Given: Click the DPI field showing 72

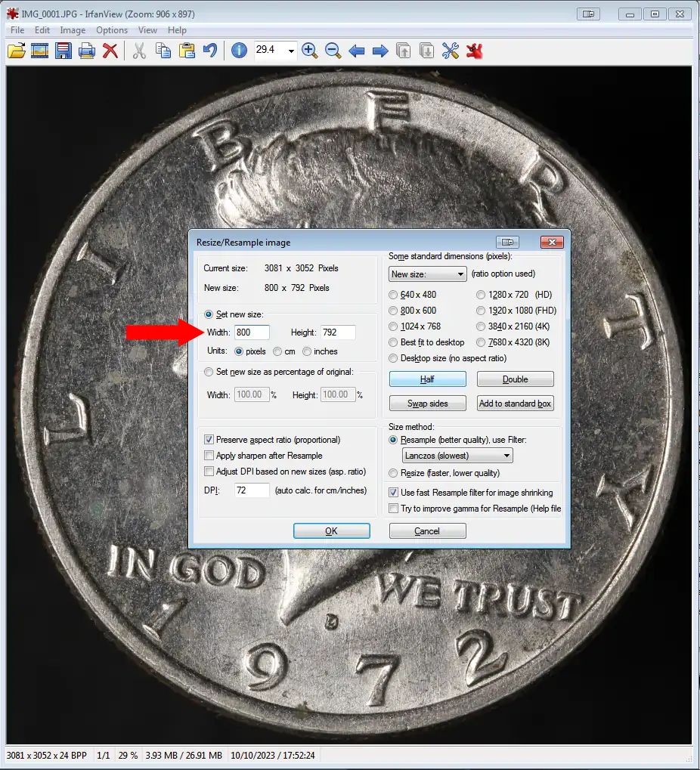Looking at the screenshot, I should [x=252, y=490].
